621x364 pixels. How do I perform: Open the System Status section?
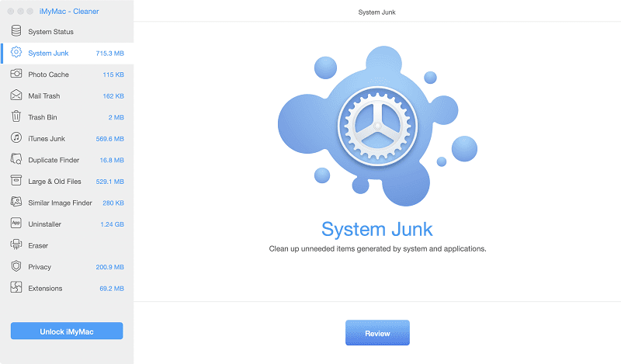point(67,32)
